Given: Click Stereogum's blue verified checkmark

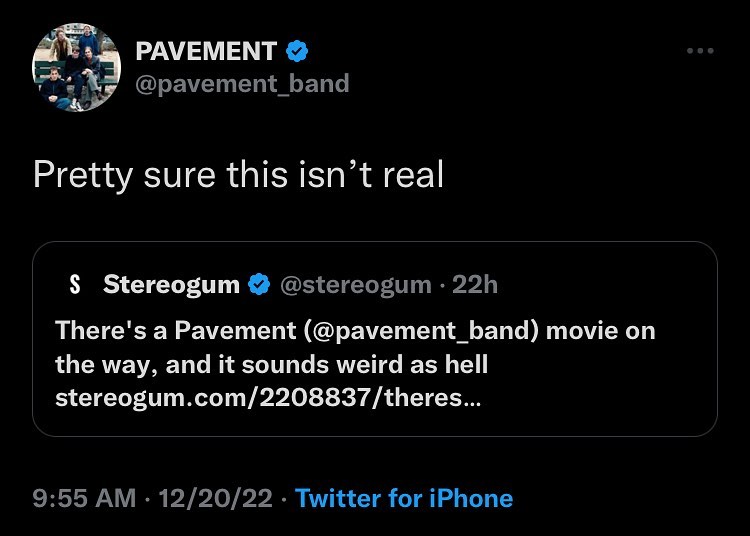Looking at the screenshot, I should [x=259, y=285].
